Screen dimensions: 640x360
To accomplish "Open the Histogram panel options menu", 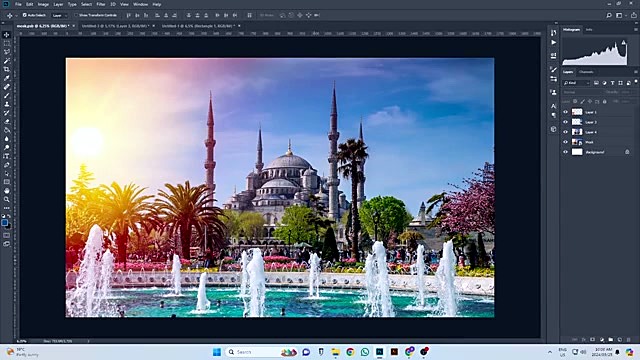I will (x=636, y=30).
